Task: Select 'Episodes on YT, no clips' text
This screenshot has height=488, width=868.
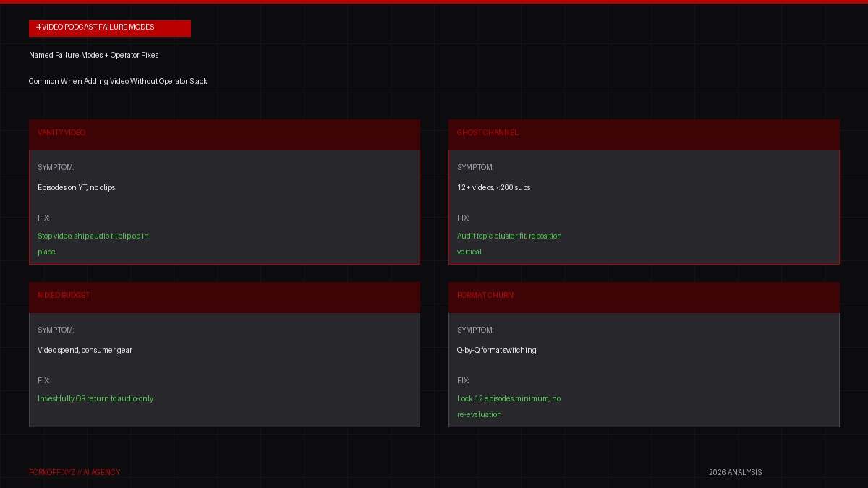Action: tap(77, 188)
